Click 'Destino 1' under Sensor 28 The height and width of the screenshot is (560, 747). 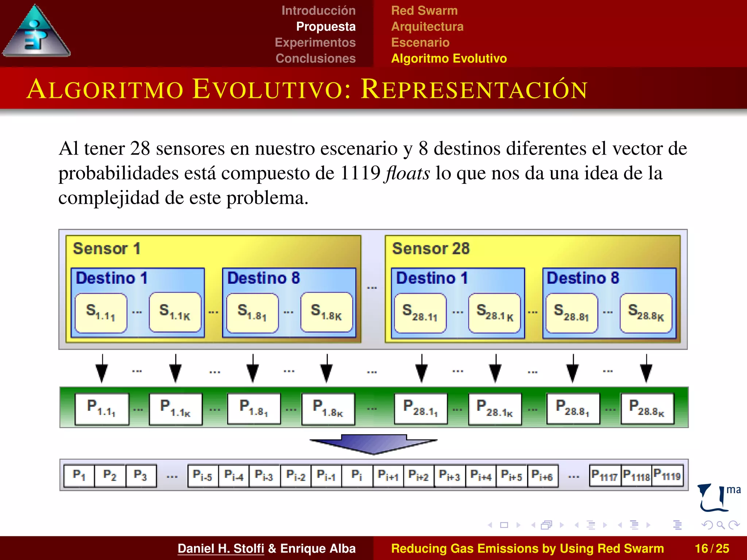coord(432,278)
